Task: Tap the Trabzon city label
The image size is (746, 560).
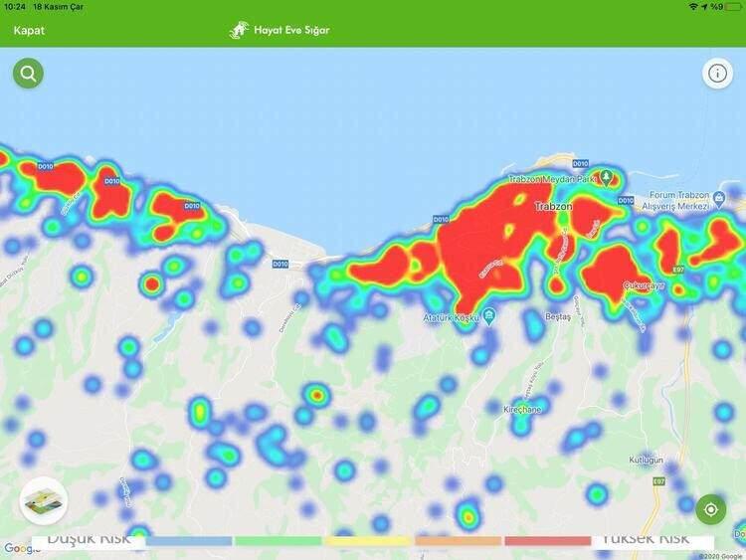Action: [554, 206]
